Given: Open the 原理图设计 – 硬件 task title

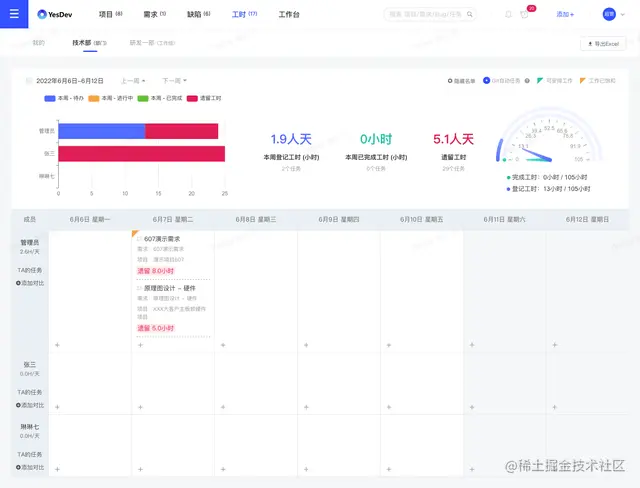Looking at the screenshot, I should 170,288.
